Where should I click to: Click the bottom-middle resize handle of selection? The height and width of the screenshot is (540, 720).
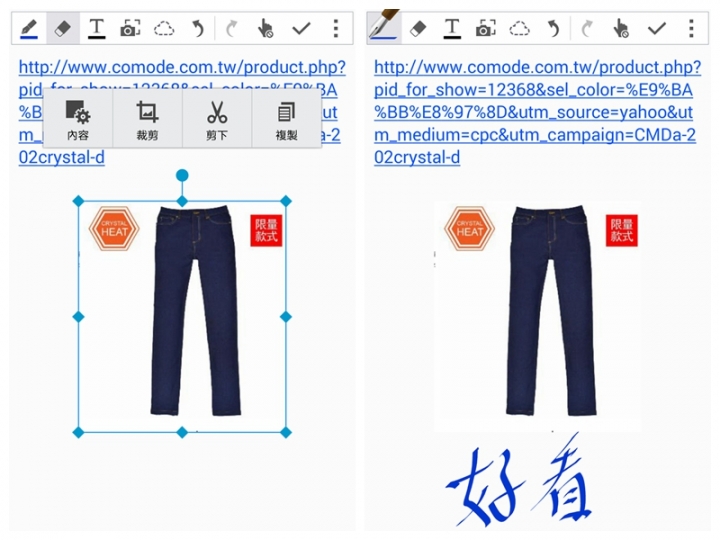point(182,432)
